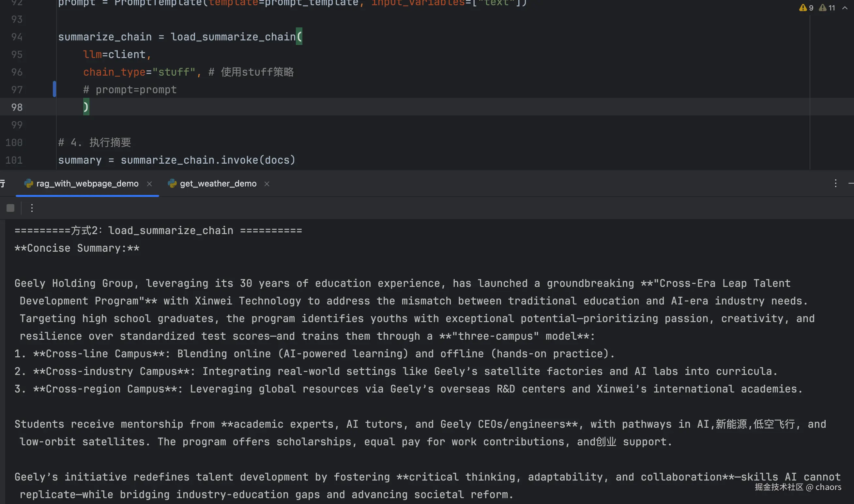
Task: Click the blue change marker on line 97
Action: click(x=54, y=89)
